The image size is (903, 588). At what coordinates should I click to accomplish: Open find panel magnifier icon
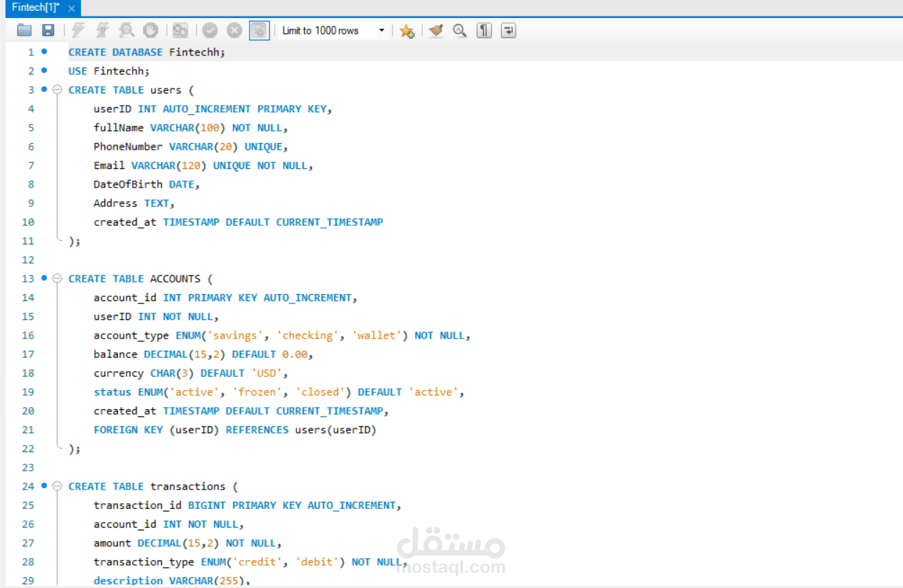[x=460, y=30]
